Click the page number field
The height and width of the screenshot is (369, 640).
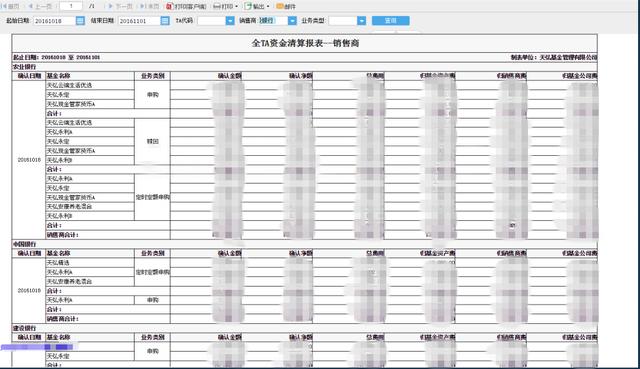pyautogui.click(x=71, y=6)
